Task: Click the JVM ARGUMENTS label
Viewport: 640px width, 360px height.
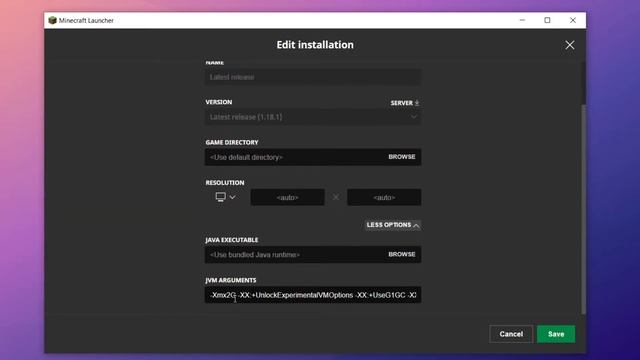Action: click(x=231, y=280)
